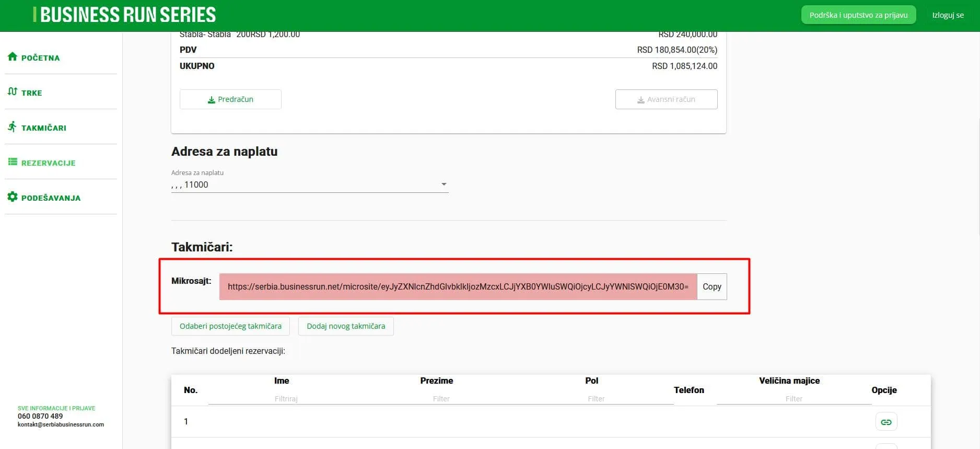Click the Business Run Series logo

124,15
